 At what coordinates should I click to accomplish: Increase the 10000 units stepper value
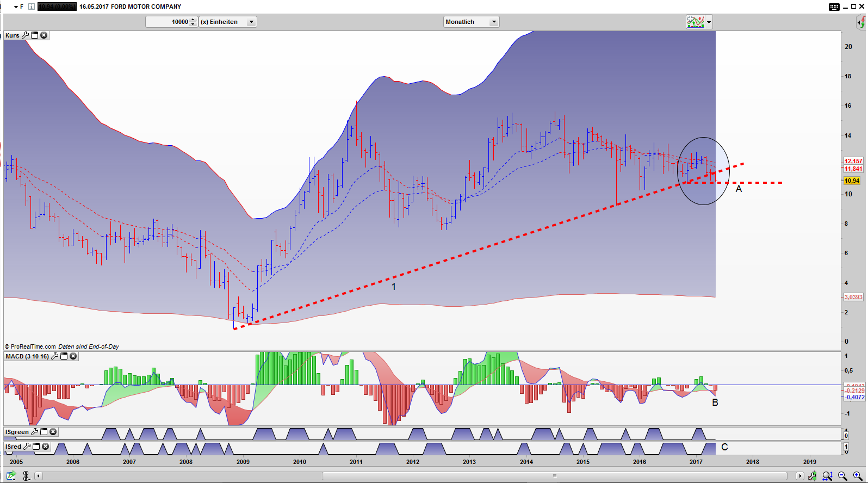193,20
